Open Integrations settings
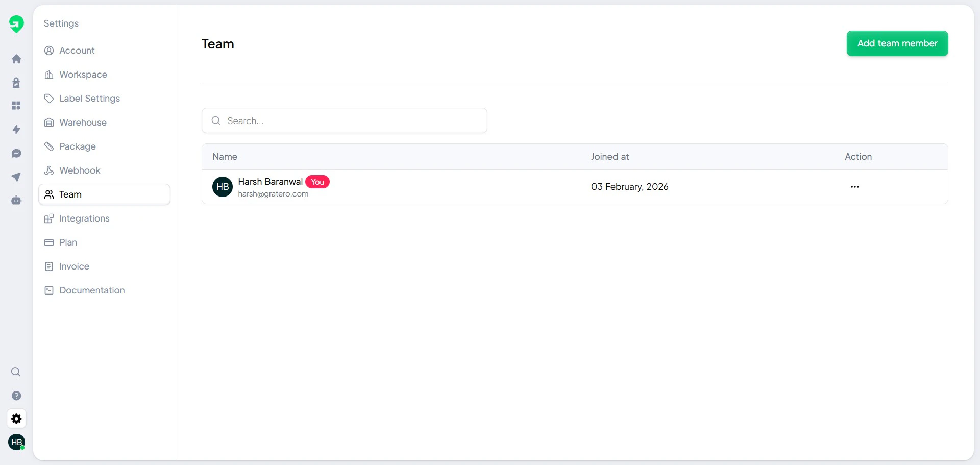 click(104, 218)
